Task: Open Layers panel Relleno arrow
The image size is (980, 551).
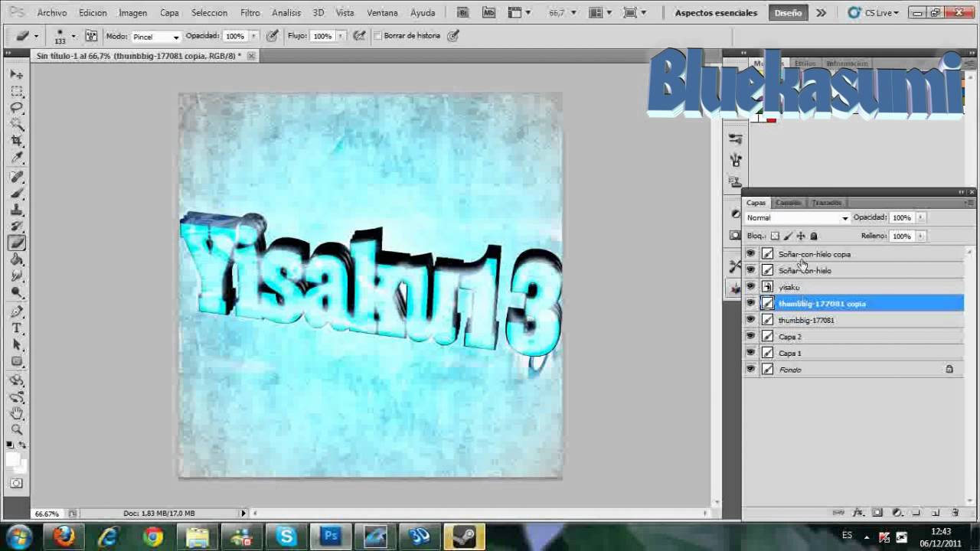Action: (921, 236)
